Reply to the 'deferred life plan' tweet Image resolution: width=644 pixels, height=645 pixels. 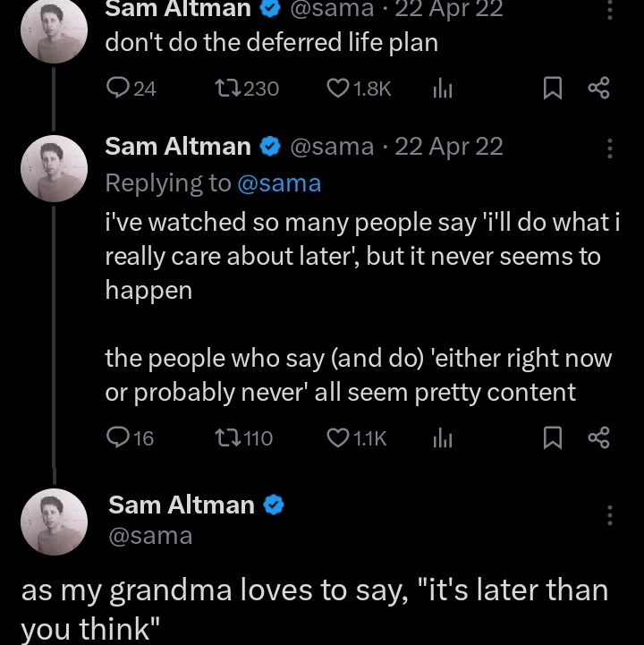(118, 88)
